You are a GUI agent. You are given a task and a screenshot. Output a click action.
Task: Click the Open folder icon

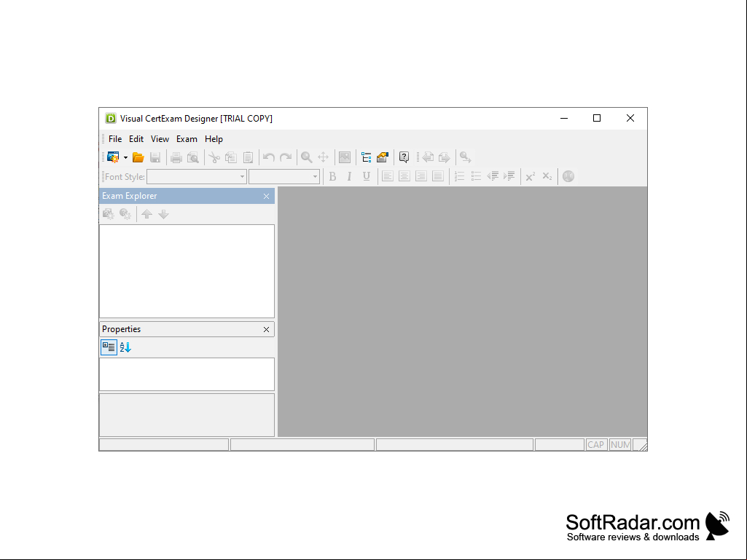(138, 157)
